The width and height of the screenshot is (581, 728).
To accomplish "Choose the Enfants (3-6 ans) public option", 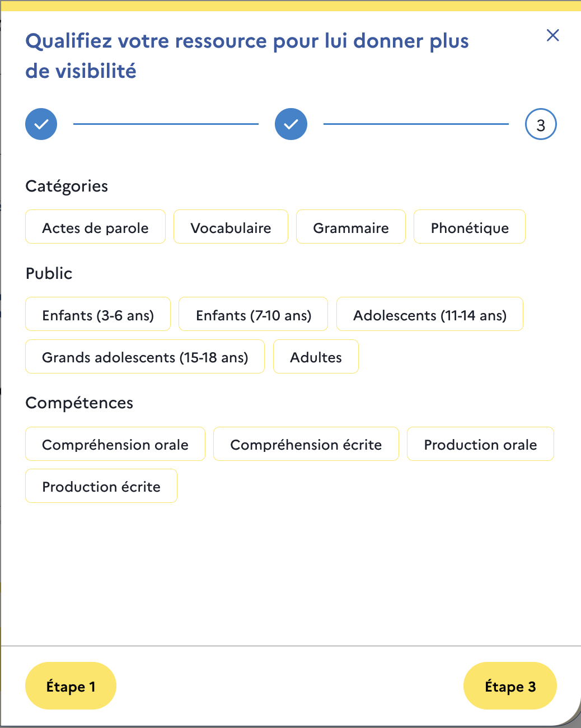I will (x=97, y=314).
